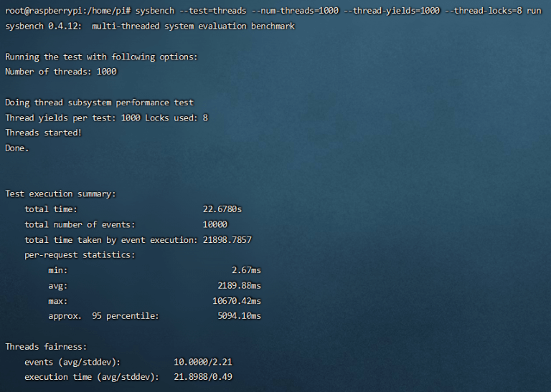Click the min value 2.67ms
Image resolution: width=551 pixels, height=392 pixels.
pyautogui.click(x=246, y=270)
